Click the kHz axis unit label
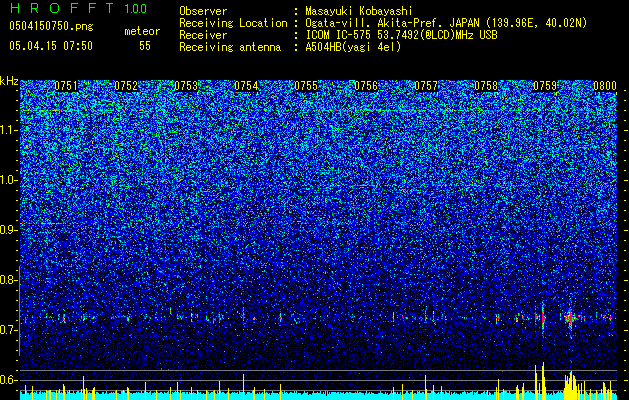Viewport: 629px width, 400px height. point(9,81)
